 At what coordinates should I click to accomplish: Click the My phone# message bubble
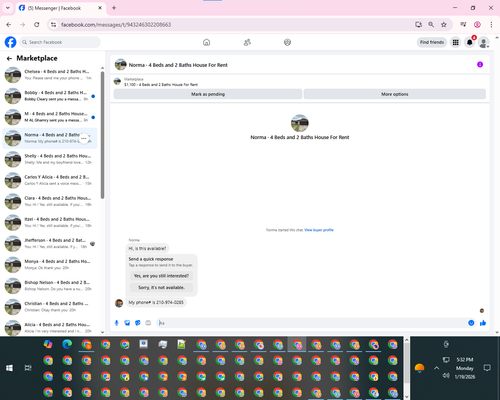pyautogui.click(x=156, y=303)
